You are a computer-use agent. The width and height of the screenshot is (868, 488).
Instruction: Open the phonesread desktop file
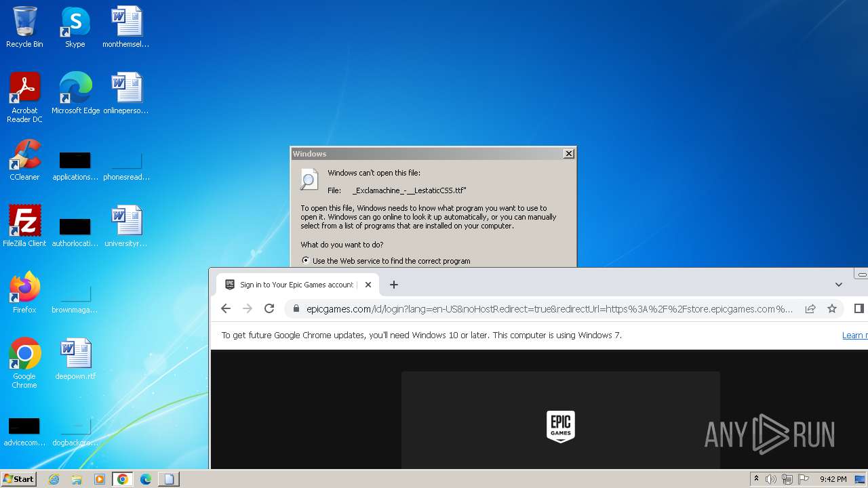point(126,165)
